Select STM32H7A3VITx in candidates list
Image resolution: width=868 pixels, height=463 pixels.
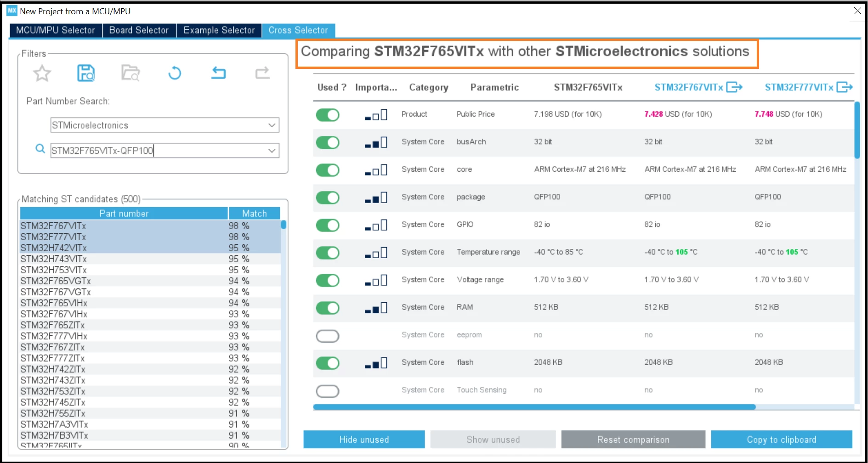(x=150, y=424)
